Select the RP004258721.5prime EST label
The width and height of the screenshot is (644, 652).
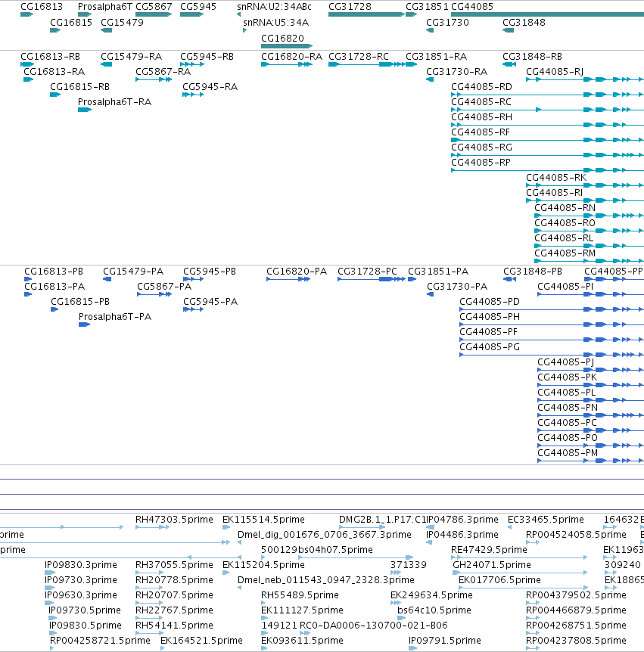[x=100, y=641]
